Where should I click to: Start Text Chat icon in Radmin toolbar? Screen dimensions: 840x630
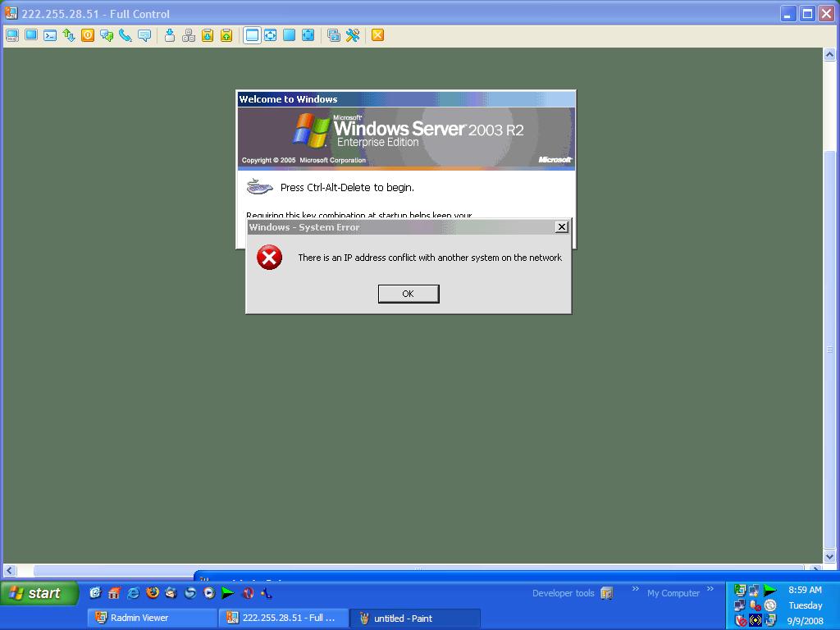pyautogui.click(x=107, y=35)
